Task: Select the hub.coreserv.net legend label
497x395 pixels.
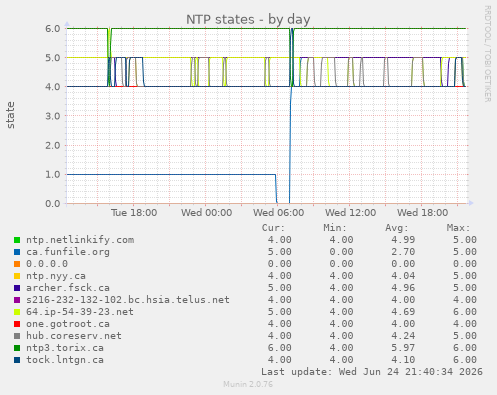Action: point(74,336)
